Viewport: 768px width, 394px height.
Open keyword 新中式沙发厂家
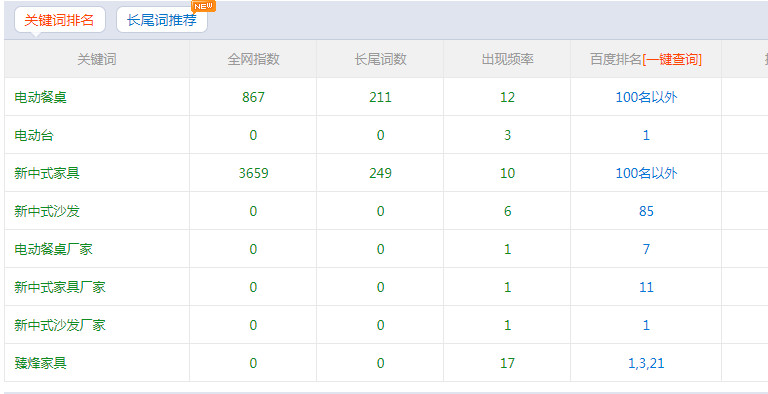(60, 325)
